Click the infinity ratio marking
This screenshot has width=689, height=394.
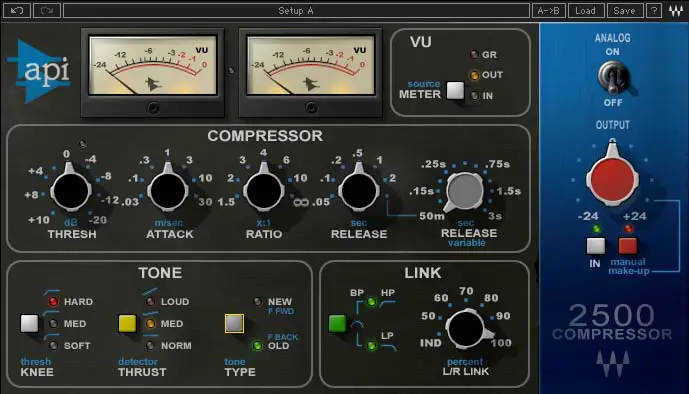click(301, 202)
